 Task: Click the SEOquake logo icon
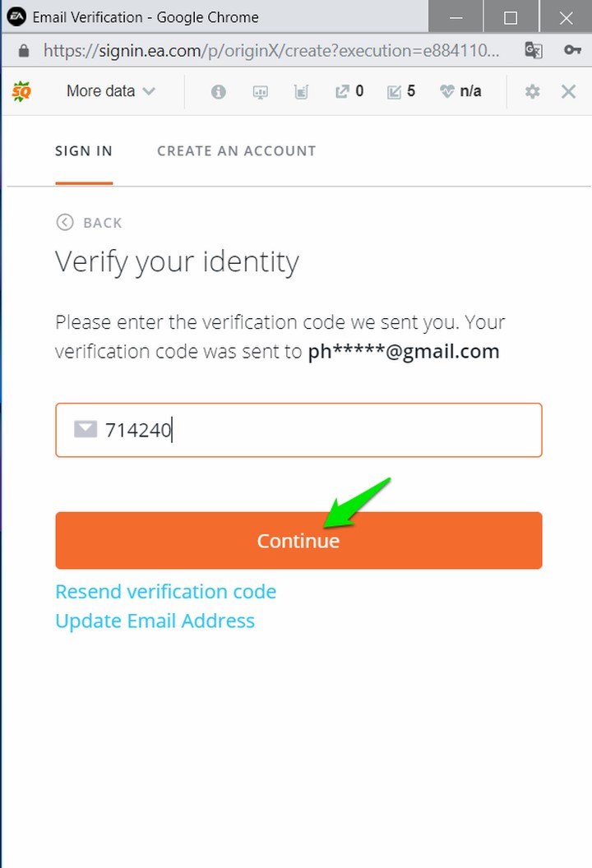coord(21,91)
